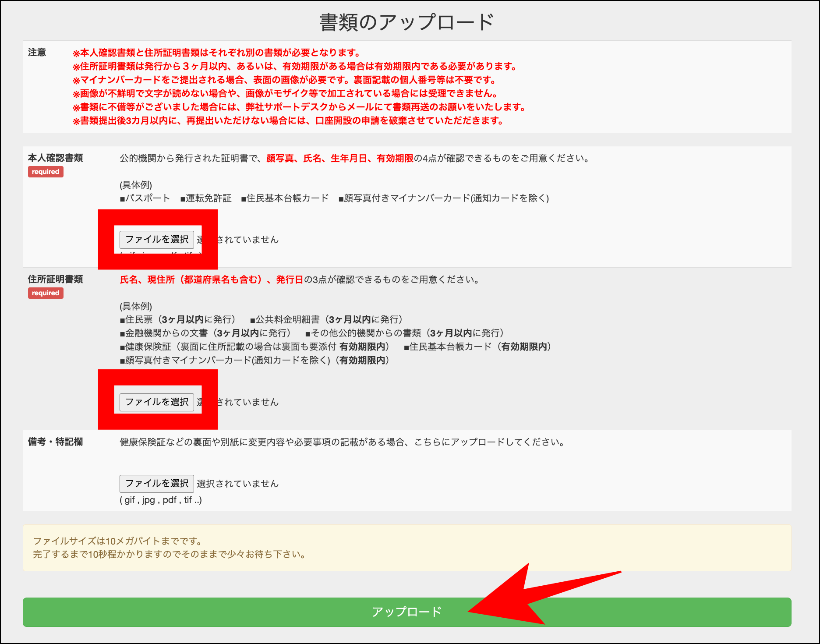The width and height of the screenshot is (820, 644).
Task: Open the identity document file chooser
Action: coord(156,239)
